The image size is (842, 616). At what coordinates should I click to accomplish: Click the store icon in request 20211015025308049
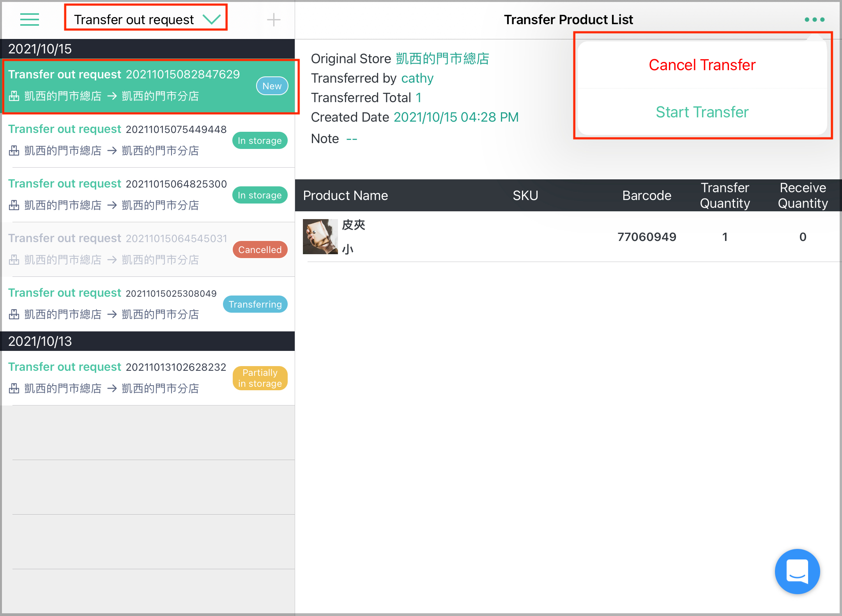(x=14, y=314)
